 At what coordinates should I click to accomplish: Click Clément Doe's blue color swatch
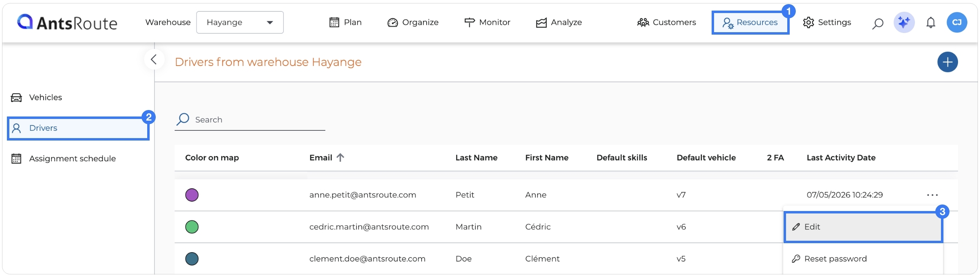point(192,259)
